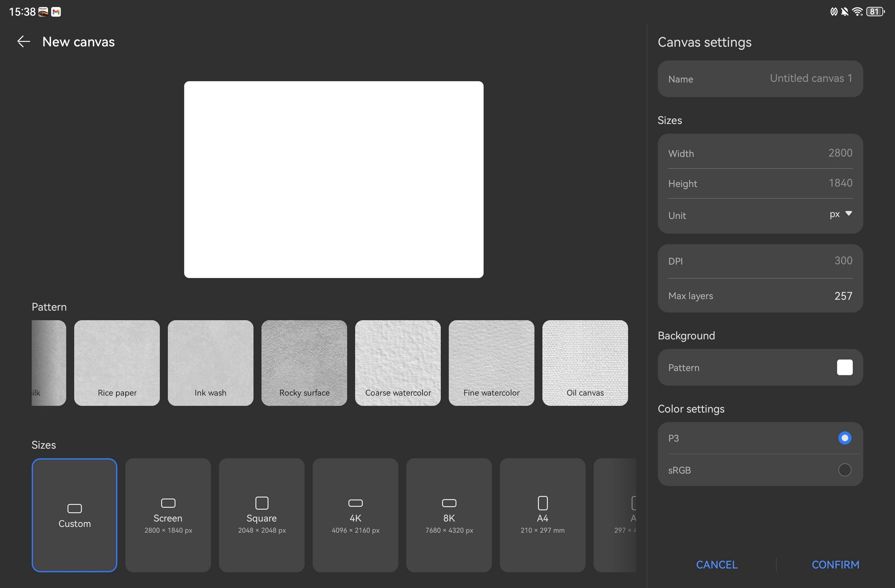Viewport: 895px width, 588px height.
Task: Open the Unit px dropdown
Action: [x=834, y=215]
